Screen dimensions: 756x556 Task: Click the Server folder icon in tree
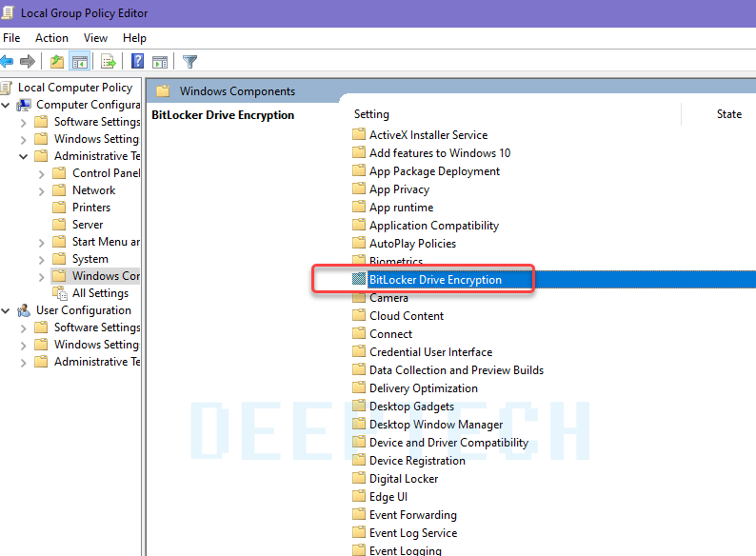point(59,225)
